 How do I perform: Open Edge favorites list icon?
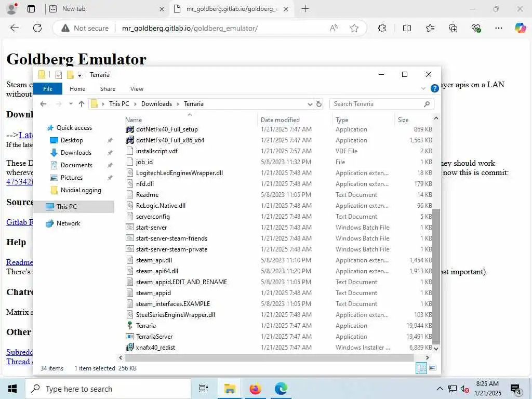pos(430,28)
